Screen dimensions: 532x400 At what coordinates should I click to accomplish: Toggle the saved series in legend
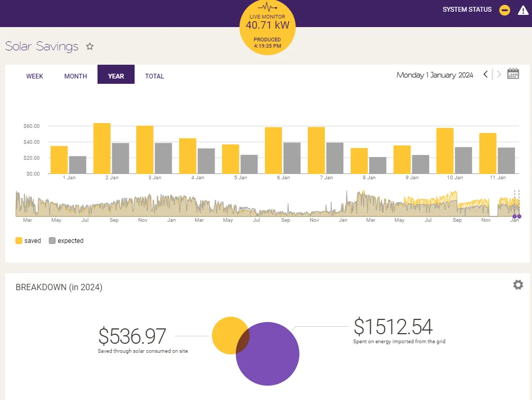coord(28,241)
